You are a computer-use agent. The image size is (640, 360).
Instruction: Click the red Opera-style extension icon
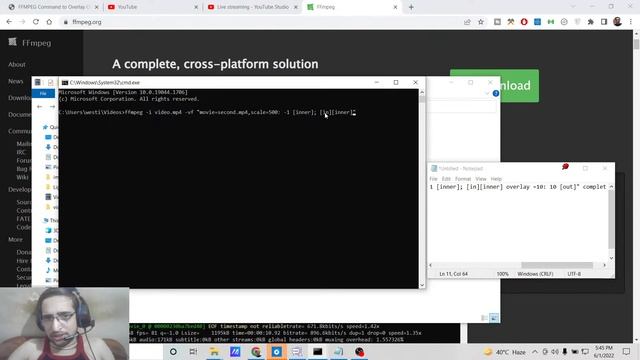(x=524, y=22)
